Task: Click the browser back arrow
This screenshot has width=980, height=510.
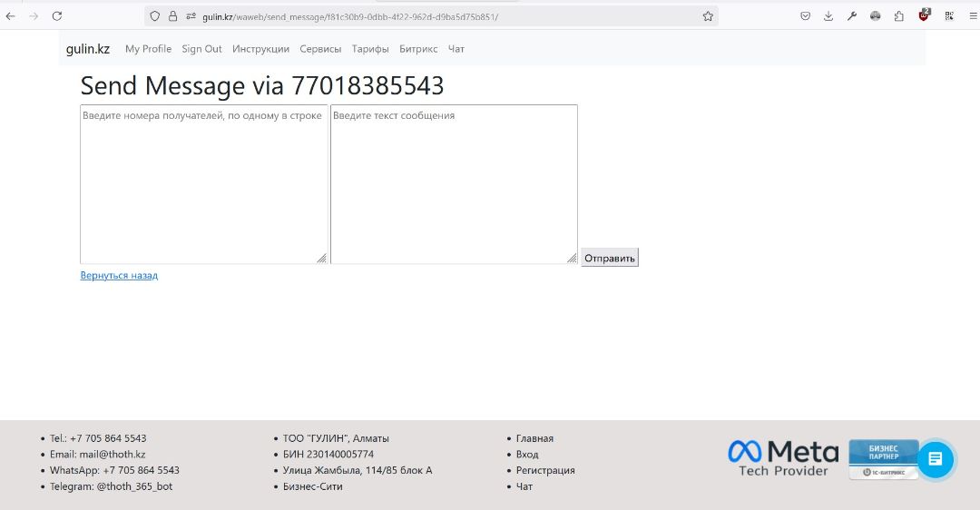Action: pos(11,16)
